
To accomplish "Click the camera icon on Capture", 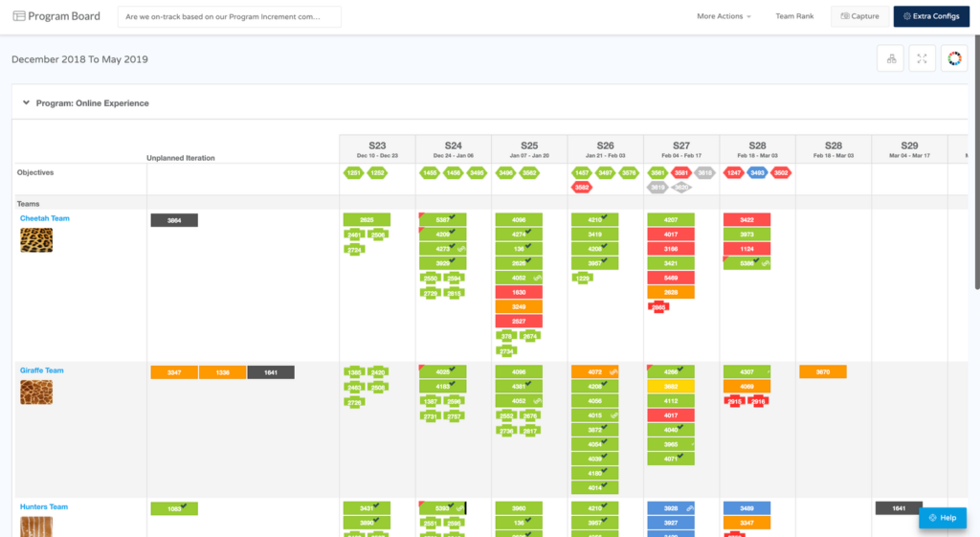I will (x=844, y=16).
